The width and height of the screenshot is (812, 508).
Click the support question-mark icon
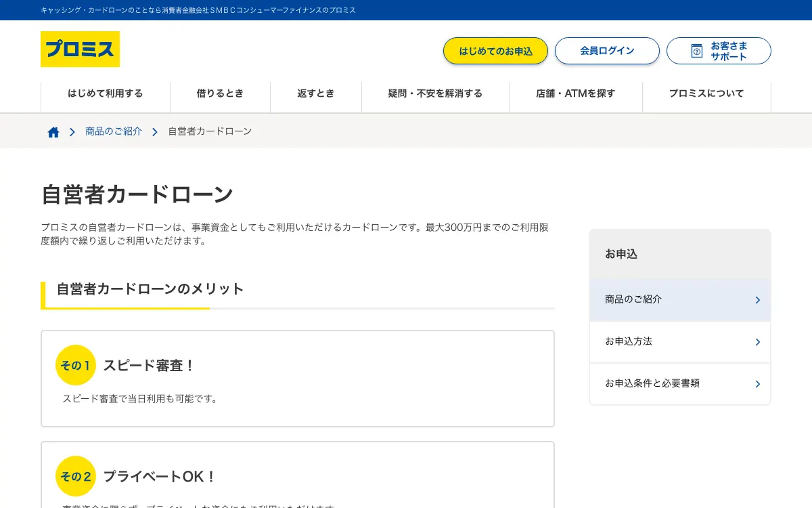click(697, 51)
